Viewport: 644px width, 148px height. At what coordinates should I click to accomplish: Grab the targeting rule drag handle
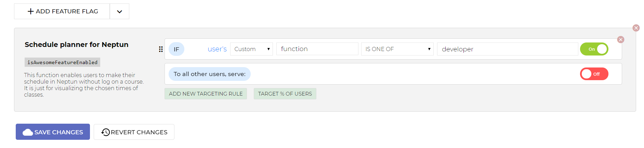(x=161, y=49)
